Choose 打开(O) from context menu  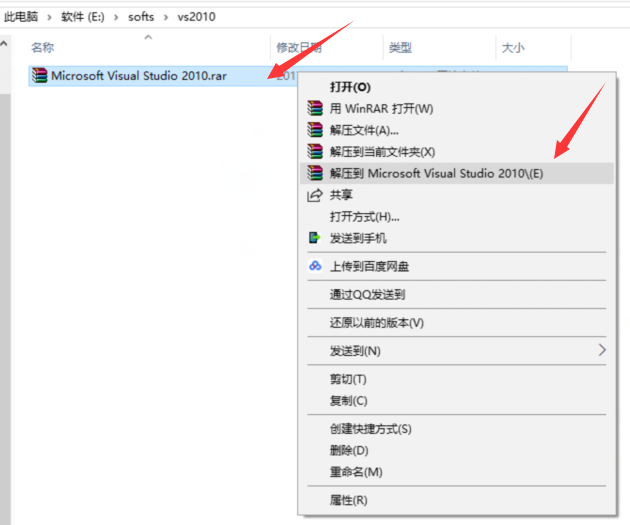point(456,87)
